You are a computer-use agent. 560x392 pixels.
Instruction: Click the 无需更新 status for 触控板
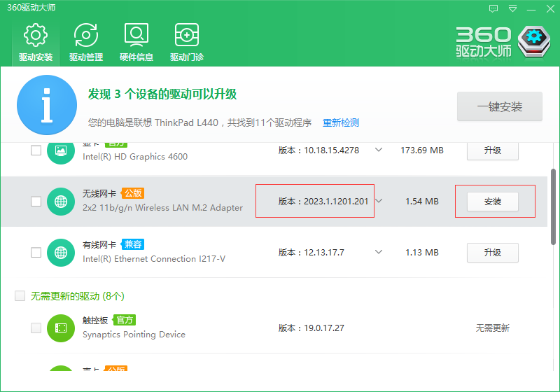(493, 328)
